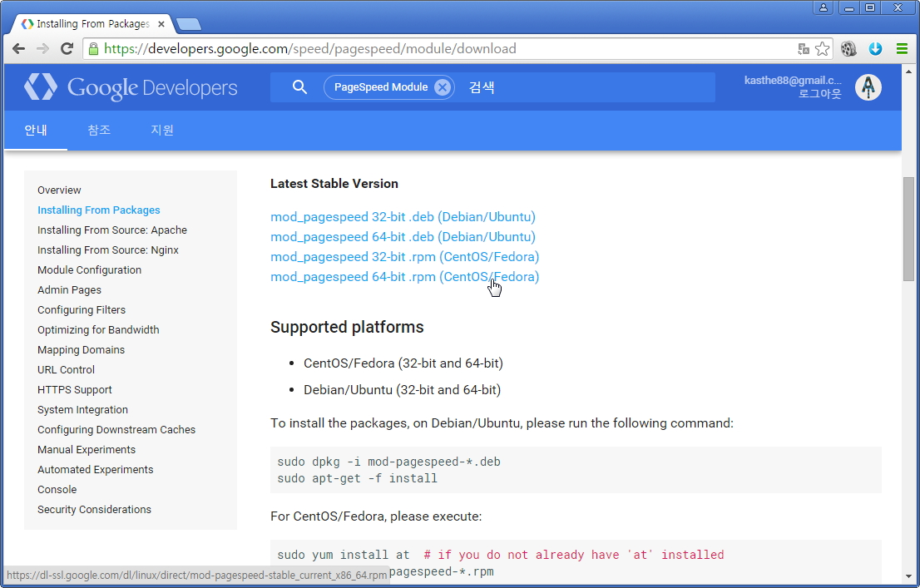
Task: Click the translate page icon in address bar
Action: pos(804,49)
